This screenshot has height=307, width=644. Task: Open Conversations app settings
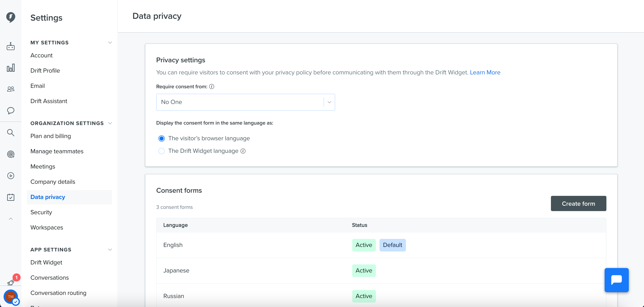pos(49,278)
